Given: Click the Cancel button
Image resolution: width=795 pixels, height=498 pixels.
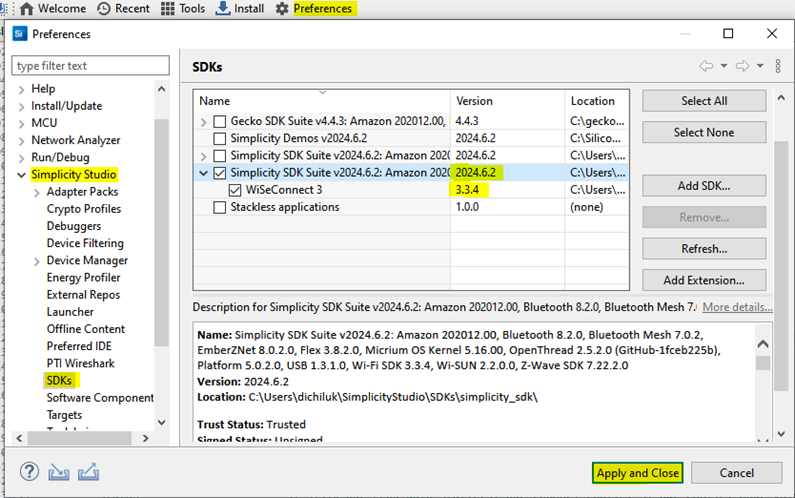Looking at the screenshot, I should 736,473.
